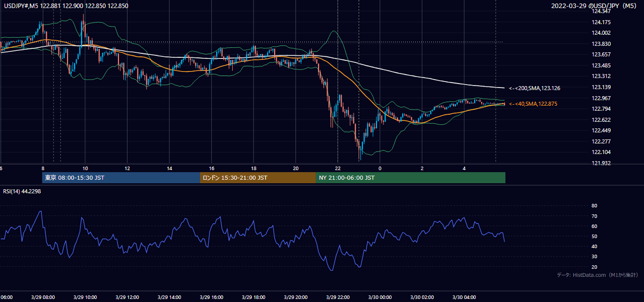
Task: Click RSI scale value 60
Action: tap(594, 226)
